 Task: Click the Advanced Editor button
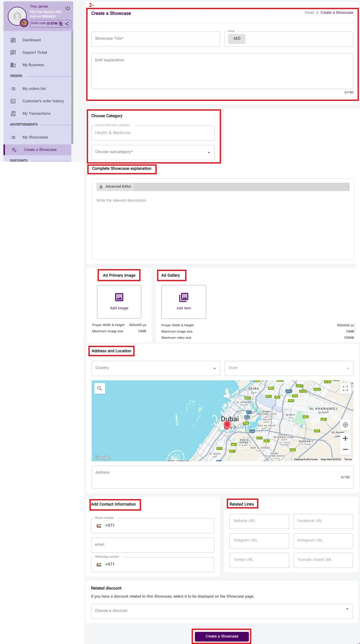(x=115, y=187)
